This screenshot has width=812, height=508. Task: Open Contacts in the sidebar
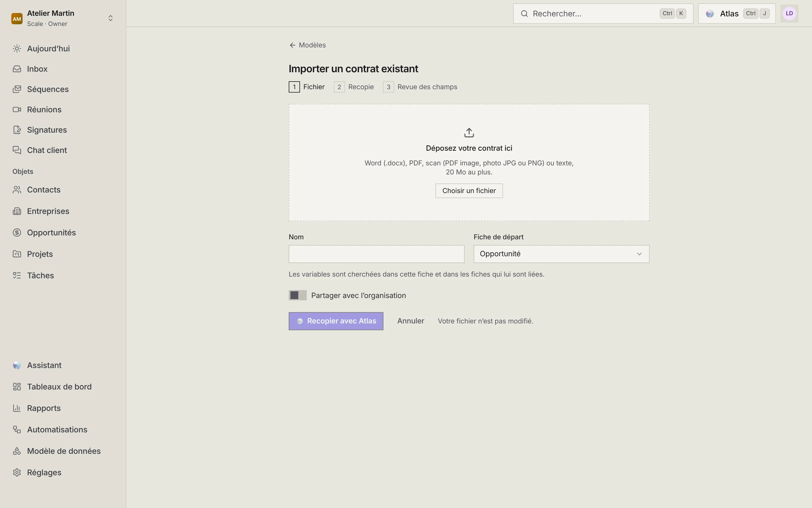pyautogui.click(x=63, y=190)
